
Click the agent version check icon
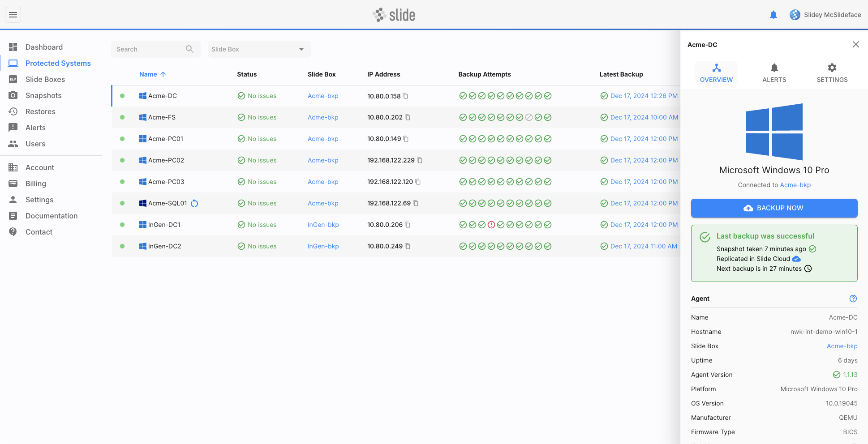coord(837,375)
